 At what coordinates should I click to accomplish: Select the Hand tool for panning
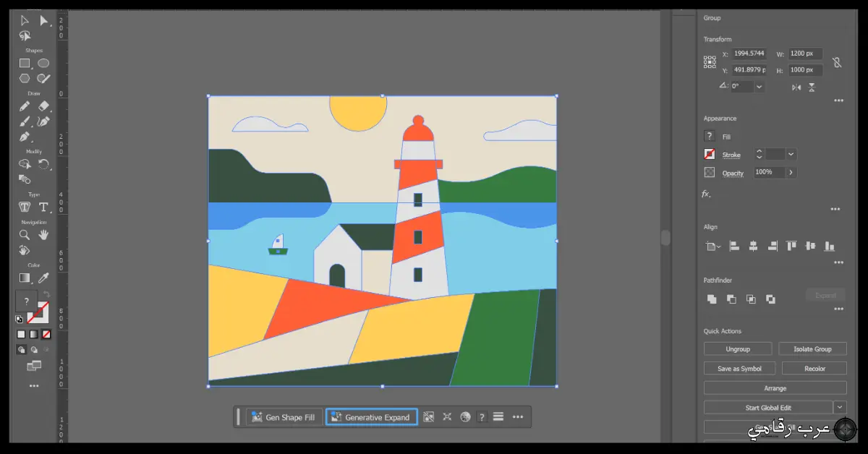(x=42, y=235)
